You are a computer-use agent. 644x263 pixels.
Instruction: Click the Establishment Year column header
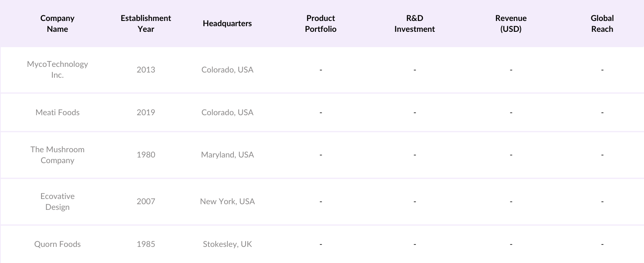coord(146,23)
